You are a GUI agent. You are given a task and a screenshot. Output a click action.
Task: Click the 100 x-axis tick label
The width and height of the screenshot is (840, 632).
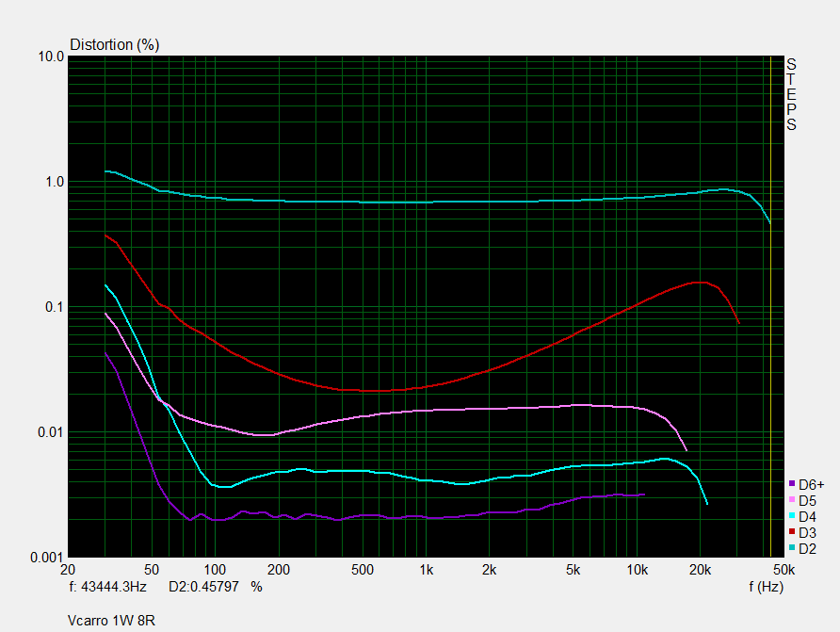coord(215,570)
